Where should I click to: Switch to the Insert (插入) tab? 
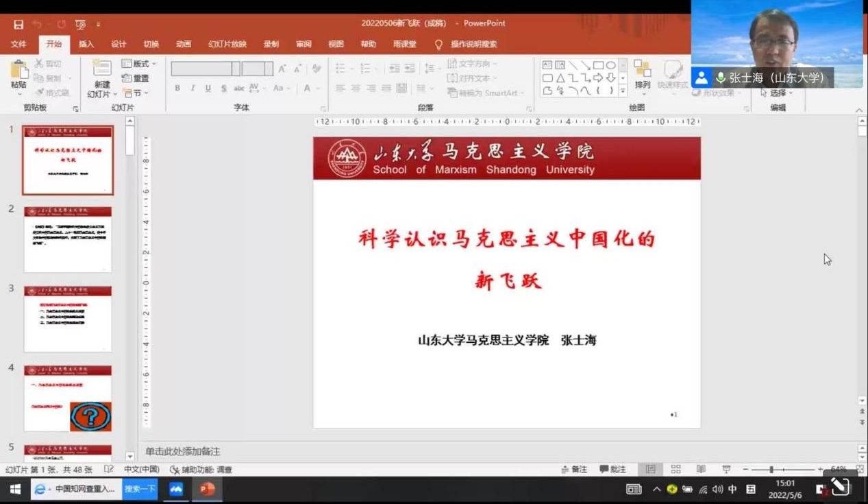86,44
